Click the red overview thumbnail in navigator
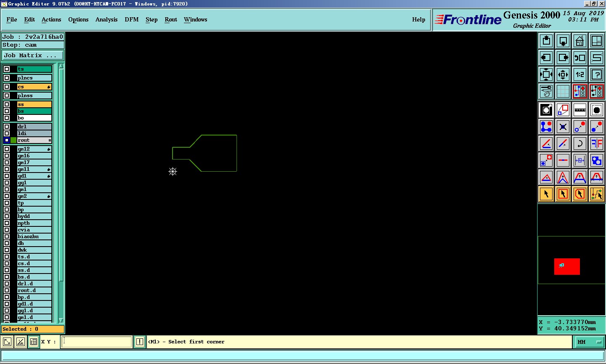This screenshot has height=364, width=606. 567,266
